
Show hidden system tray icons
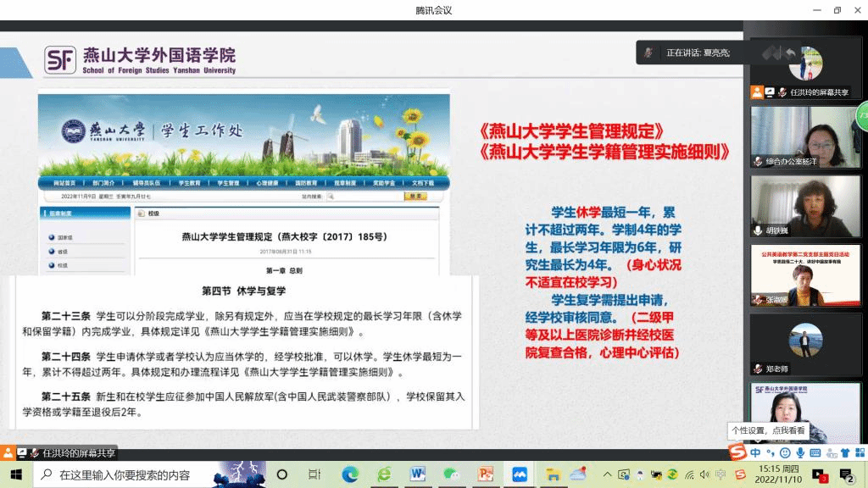[608, 474]
